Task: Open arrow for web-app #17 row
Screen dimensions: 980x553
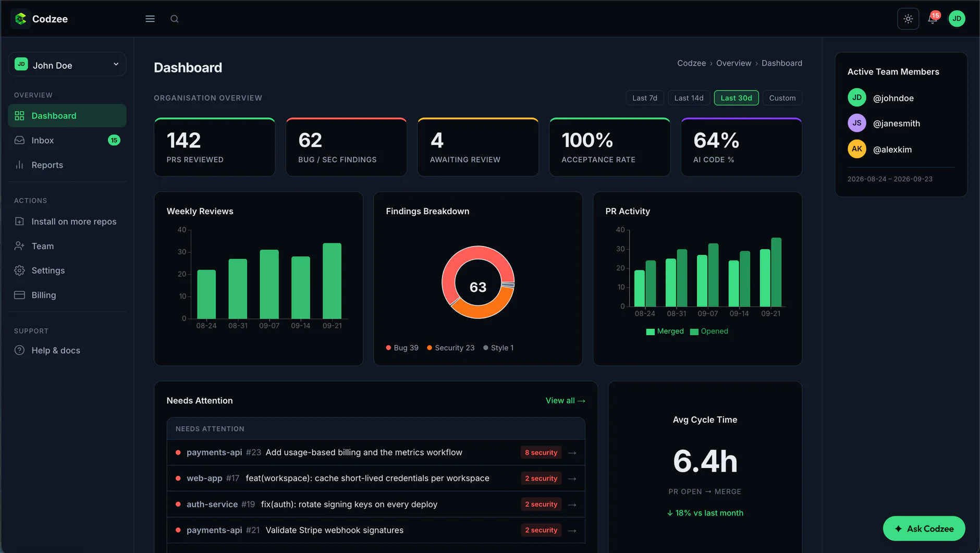Action: click(x=572, y=478)
